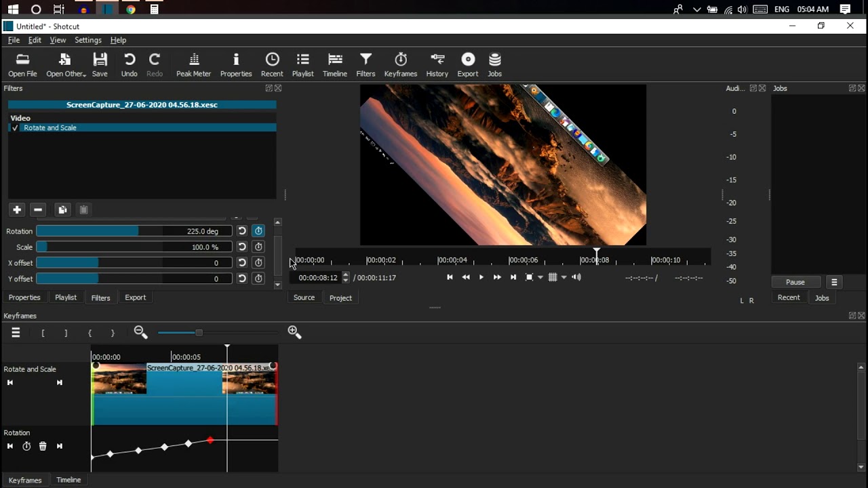Fast forward the playback
The height and width of the screenshot is (488, 868).
click(x=497, y=277)
